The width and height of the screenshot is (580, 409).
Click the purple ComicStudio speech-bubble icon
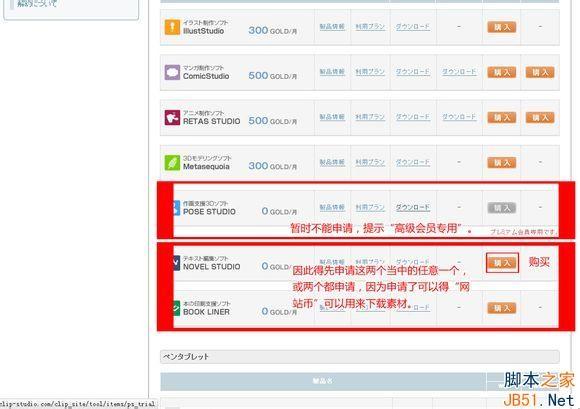pos(172,72)
